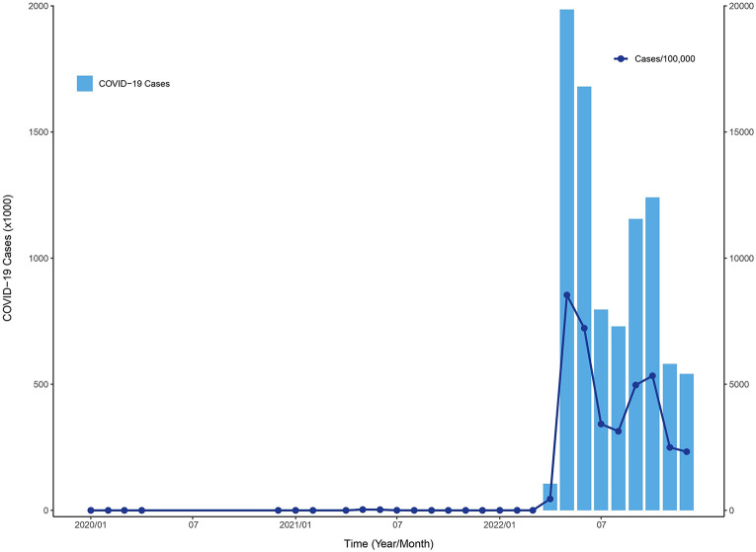Click the 2020/01 x-axis label

coord(91,524)
